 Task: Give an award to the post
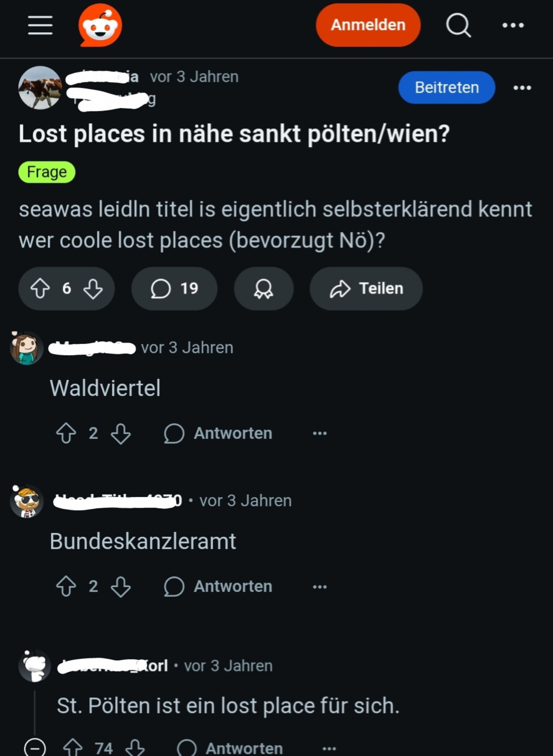click(x=264, y=289)
